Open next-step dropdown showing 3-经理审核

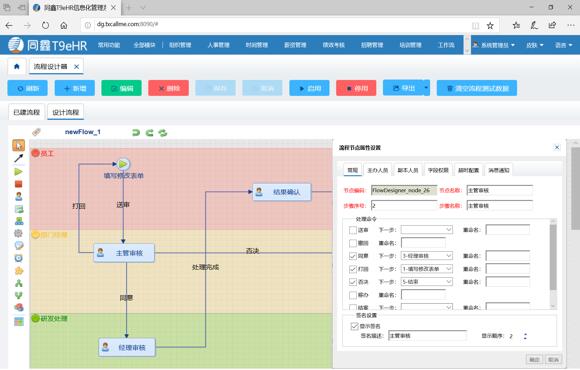click(x=427, y=256)
